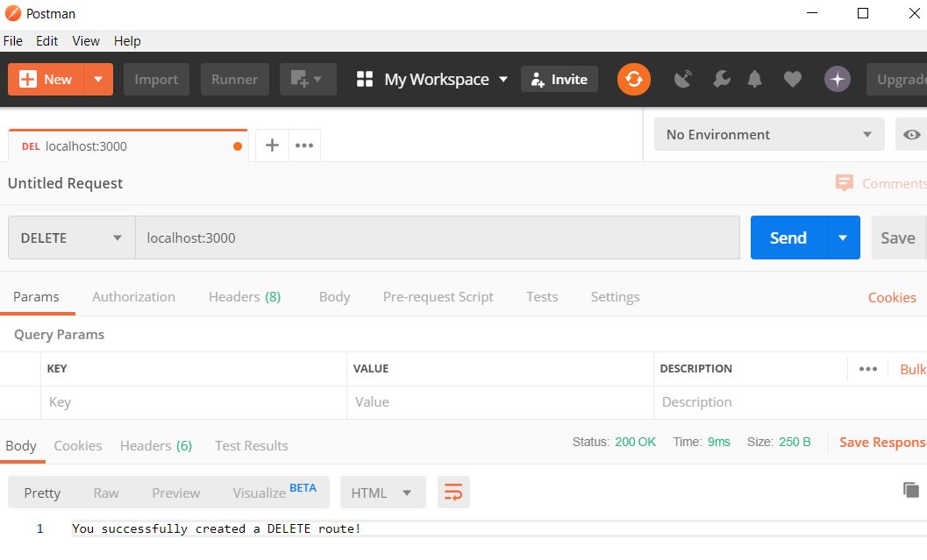Click the Invite button
The height and width of the screenshot is (560, 927).
coord(560,79)
